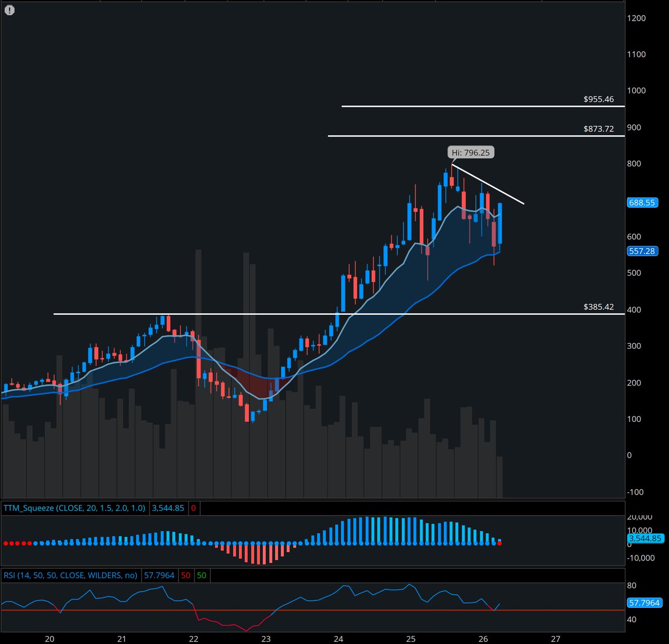Select the $955.46 price level label
Viewport: 669px width, 644px height.
599,99
